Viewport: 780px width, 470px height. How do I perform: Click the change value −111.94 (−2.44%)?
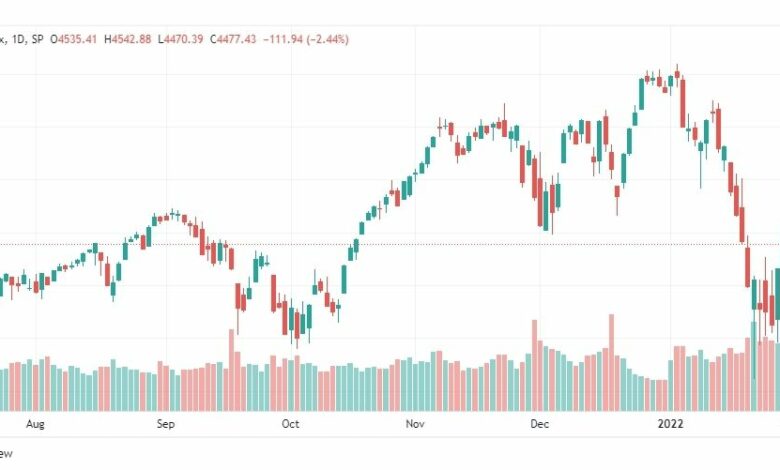tap(305, 39)
